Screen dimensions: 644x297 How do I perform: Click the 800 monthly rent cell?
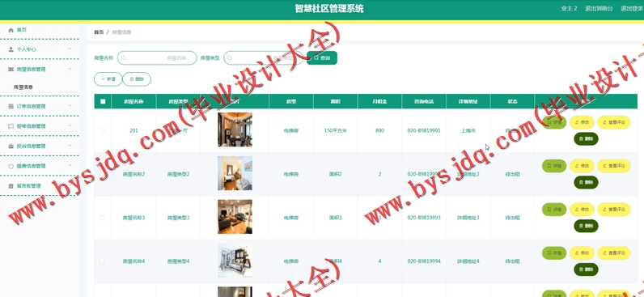coord(379,130)
